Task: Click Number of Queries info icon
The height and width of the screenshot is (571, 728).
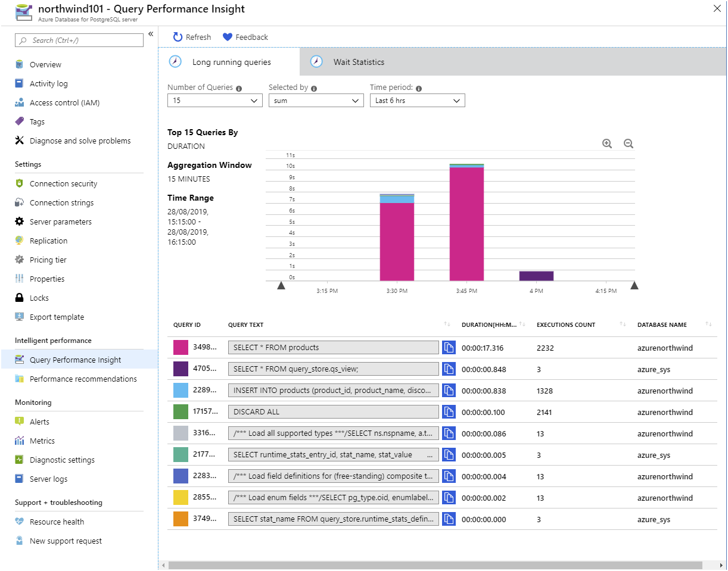Action: coord(239,88)
